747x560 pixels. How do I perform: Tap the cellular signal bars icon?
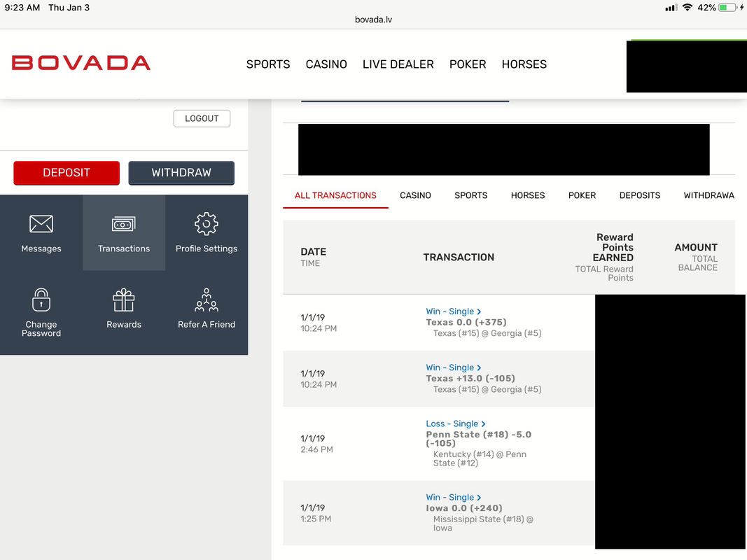click(x=671, y=8)
